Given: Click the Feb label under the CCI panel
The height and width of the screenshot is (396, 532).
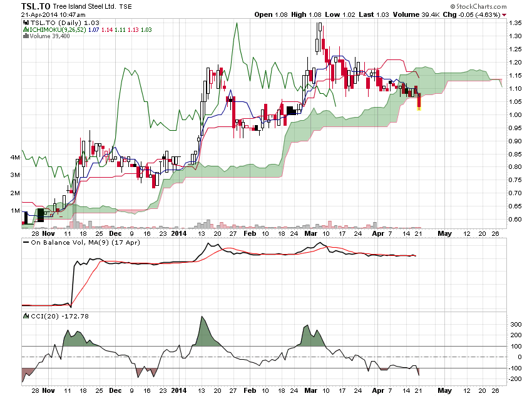Looking at the screenshot, I should pyautogui.click(x=250, y=390).
